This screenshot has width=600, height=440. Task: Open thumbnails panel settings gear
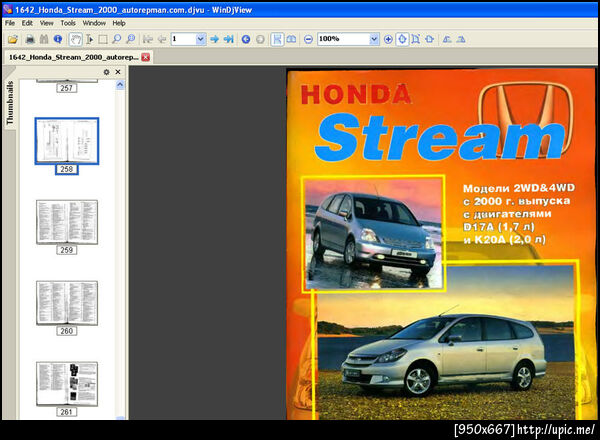106,72
